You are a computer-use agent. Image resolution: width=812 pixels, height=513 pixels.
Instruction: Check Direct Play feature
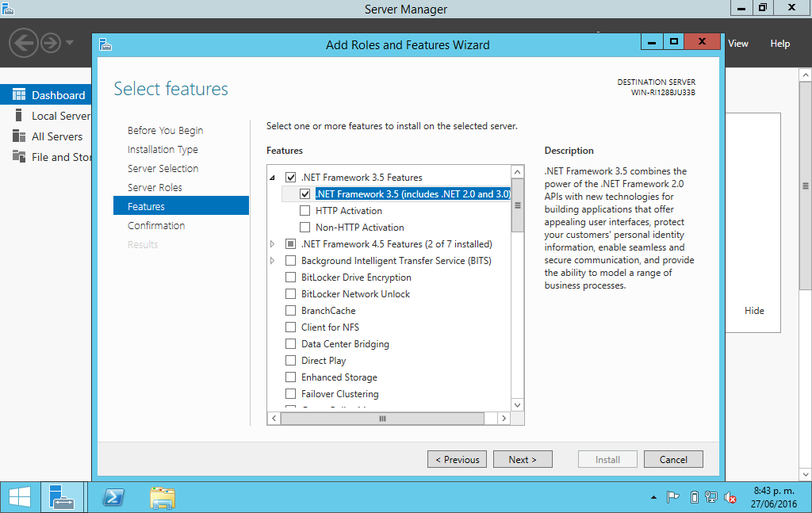point(290,360)
